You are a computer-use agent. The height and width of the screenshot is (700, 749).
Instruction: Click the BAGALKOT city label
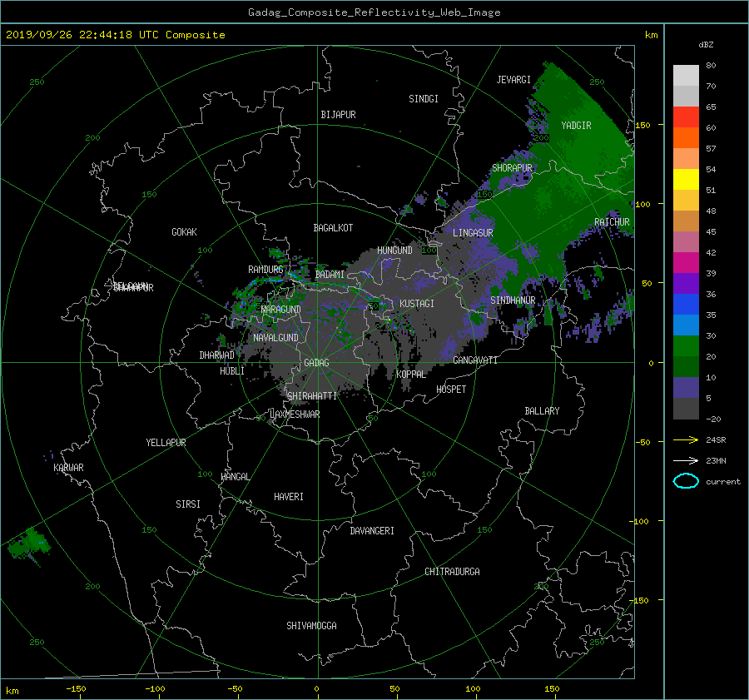click(x=333, y=228)
